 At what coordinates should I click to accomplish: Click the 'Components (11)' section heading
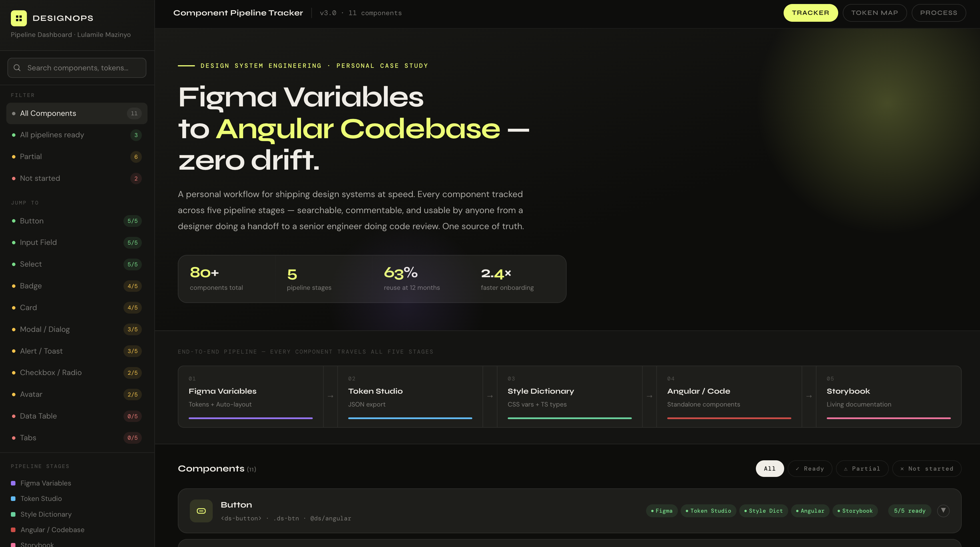[217, 469]
